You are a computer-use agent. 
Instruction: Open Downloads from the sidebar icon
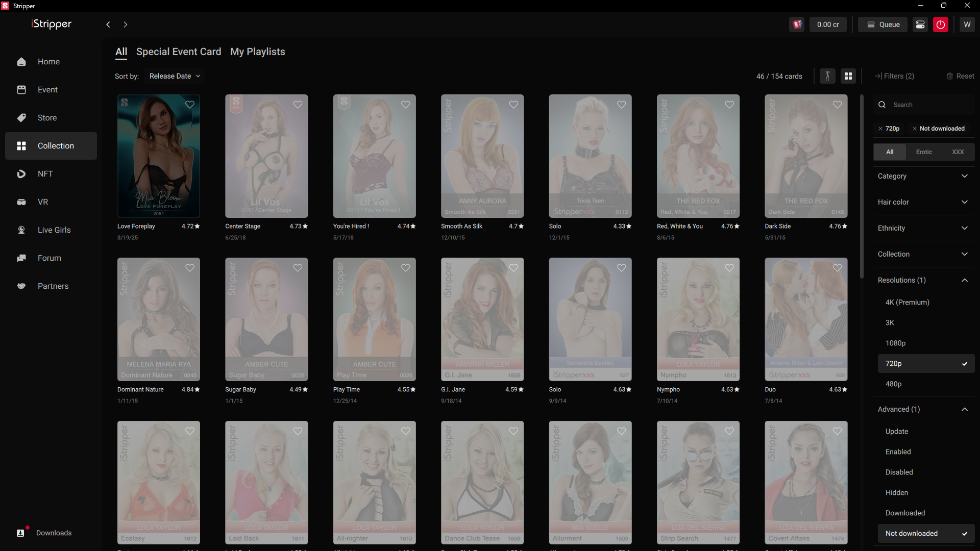(20, 533)
